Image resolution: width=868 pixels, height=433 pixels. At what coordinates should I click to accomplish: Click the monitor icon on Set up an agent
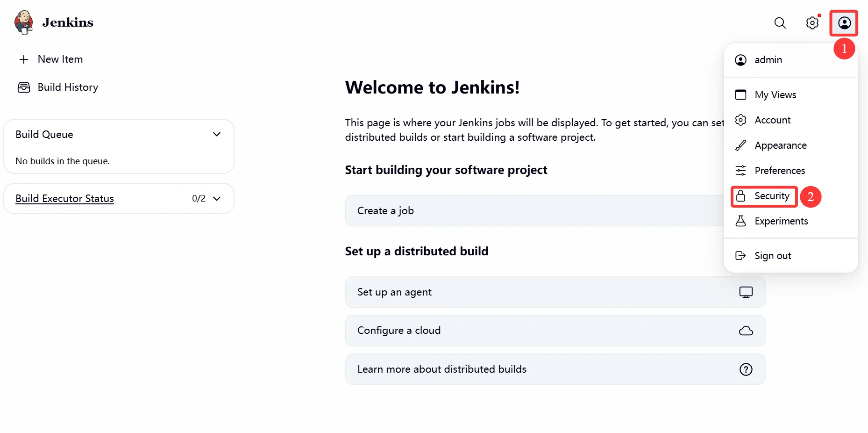tap(746, 292)
